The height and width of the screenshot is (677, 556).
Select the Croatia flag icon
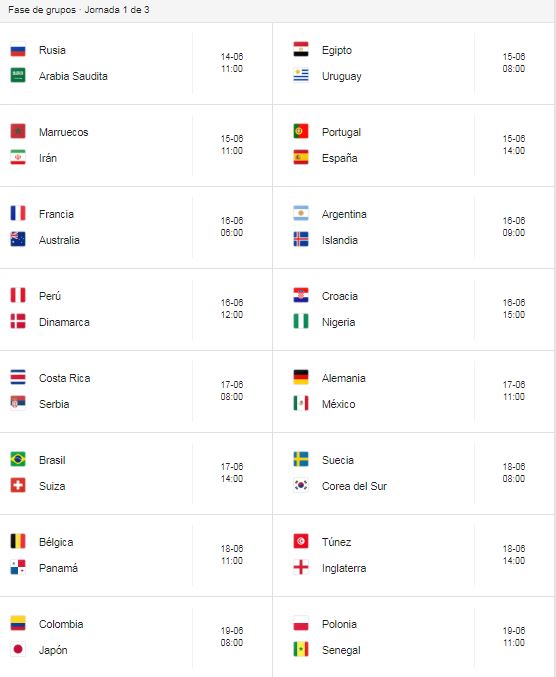[x=301, y=295]
